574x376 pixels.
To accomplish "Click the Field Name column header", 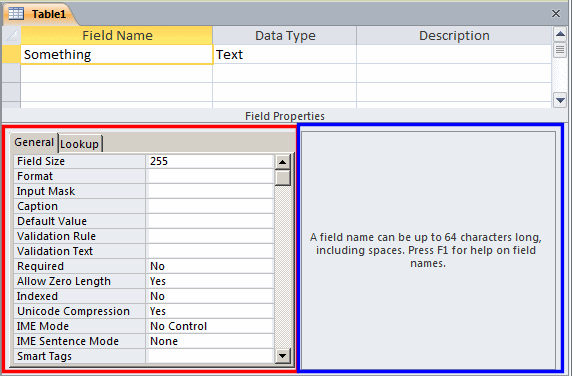I will coord(117,36).
